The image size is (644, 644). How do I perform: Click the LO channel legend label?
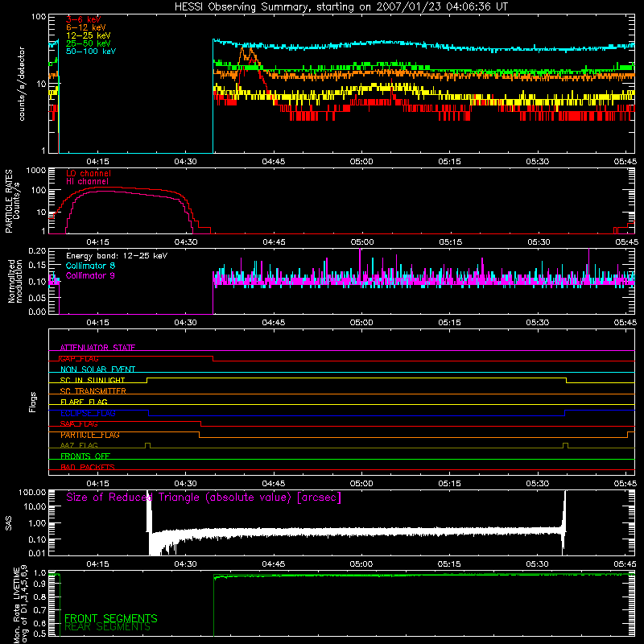point(89,173)
